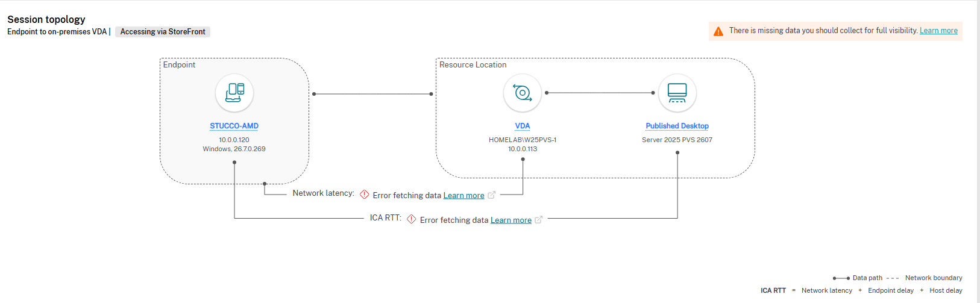Click Windows, 26.7.0.269 version text
Image resolution: width=980 pixels, height=303 pixels.
pos(234,149)
